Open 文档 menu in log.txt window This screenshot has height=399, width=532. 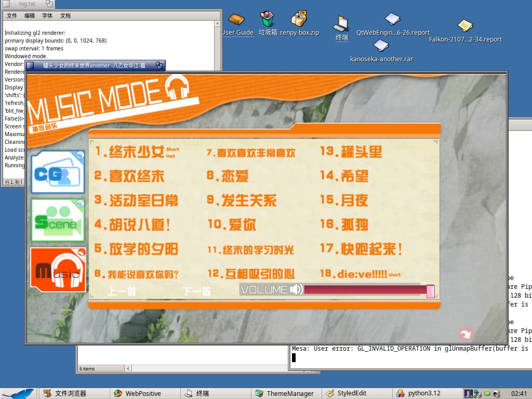click(65, 16)
